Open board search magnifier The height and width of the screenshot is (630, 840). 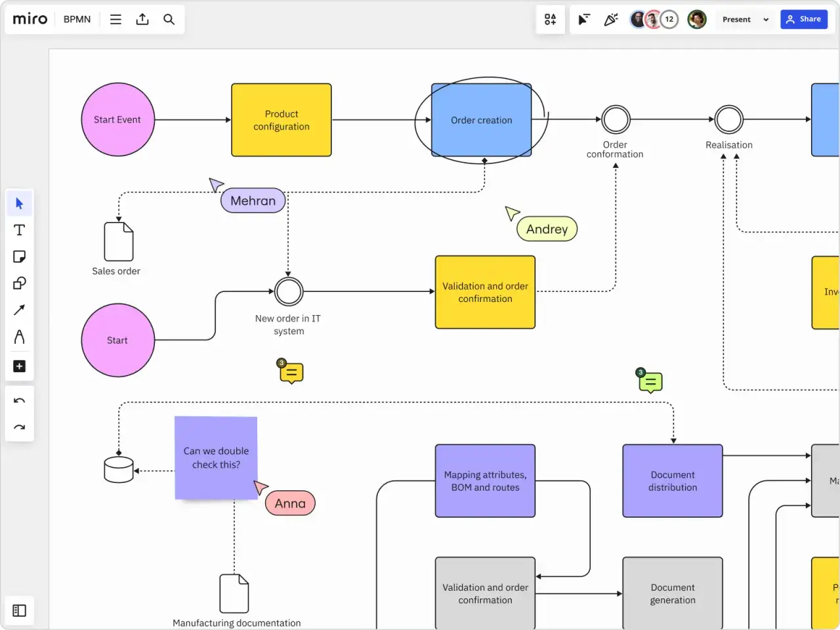click(x=169, y=19)
